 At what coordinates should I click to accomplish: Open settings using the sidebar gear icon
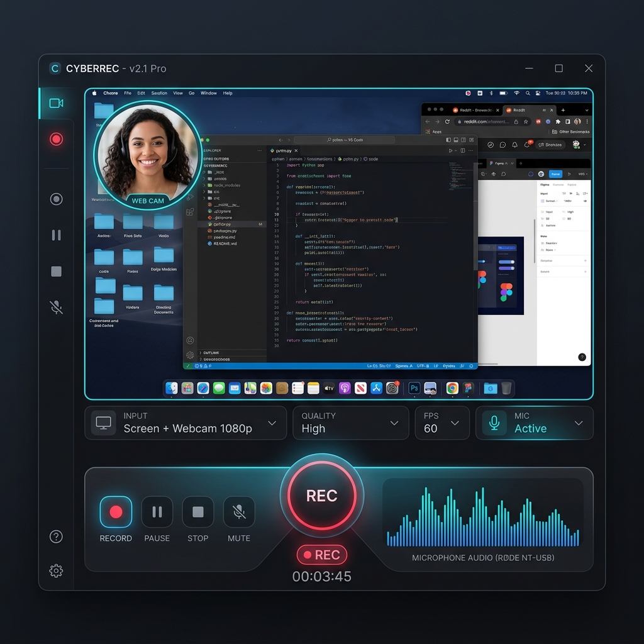(56, 570)
